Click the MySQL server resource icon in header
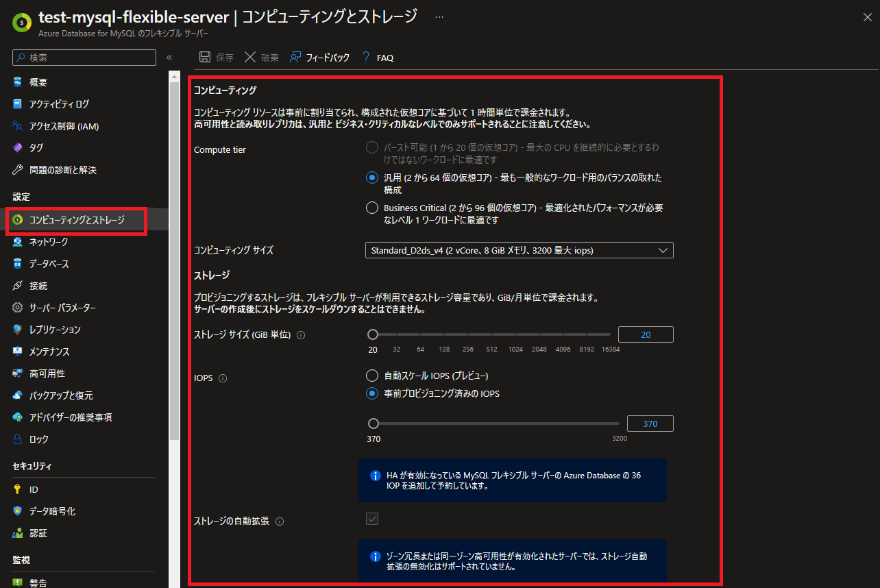This screenshot has width=880, height=588. click(x=22, y=22)
